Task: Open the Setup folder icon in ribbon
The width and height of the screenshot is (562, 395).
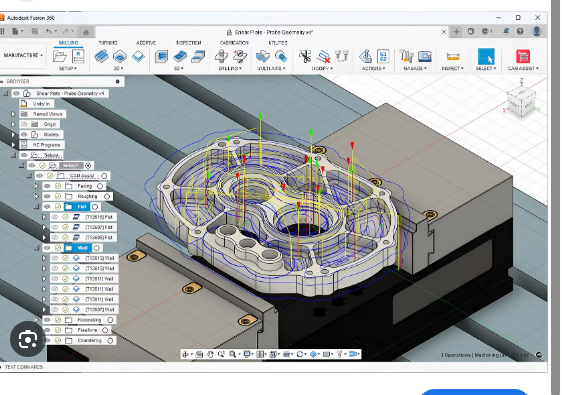Action: 59,56
